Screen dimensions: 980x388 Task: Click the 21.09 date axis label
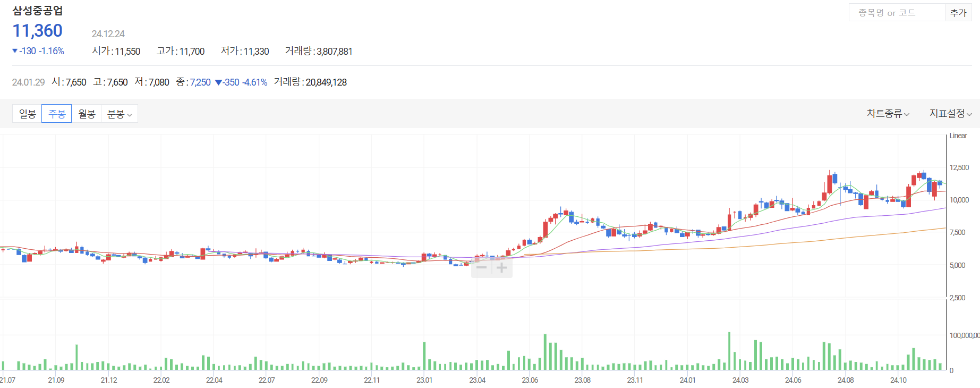point(56,380)
